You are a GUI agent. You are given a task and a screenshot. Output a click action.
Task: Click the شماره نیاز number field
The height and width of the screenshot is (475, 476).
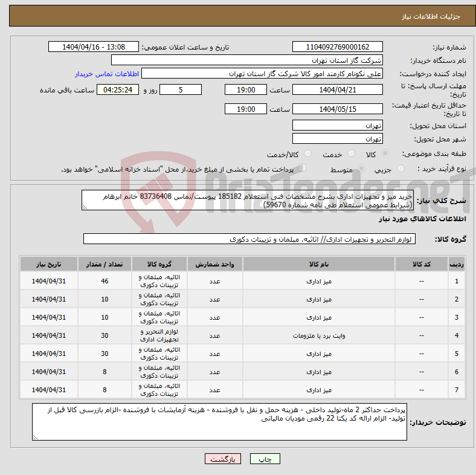(337, 47)
